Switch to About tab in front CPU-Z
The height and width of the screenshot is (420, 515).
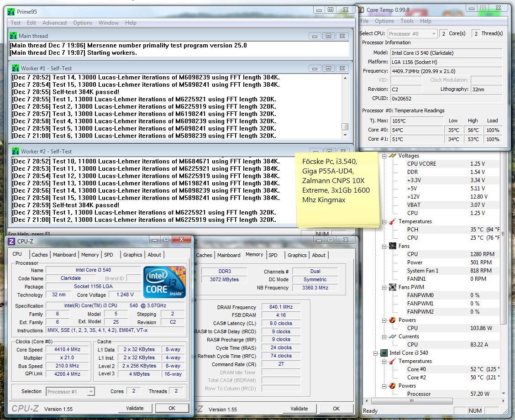click(154, 254)
